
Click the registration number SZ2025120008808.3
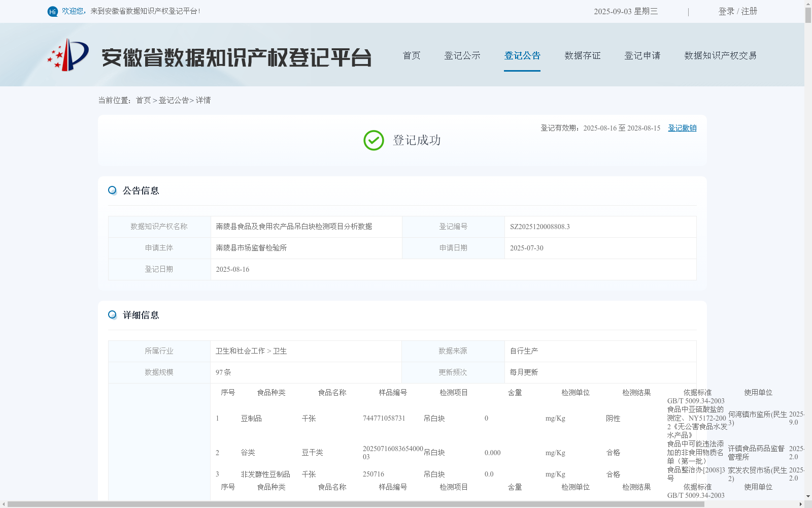540,227
